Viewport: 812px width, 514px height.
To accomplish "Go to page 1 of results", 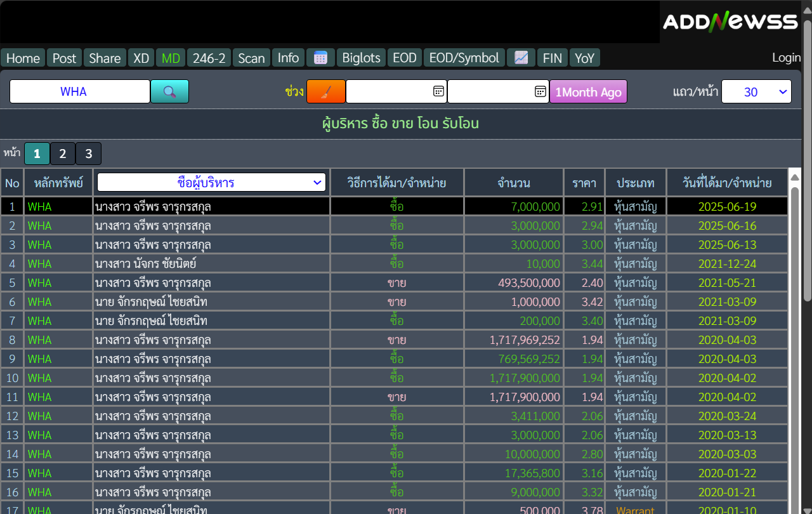I will (37, 154).
